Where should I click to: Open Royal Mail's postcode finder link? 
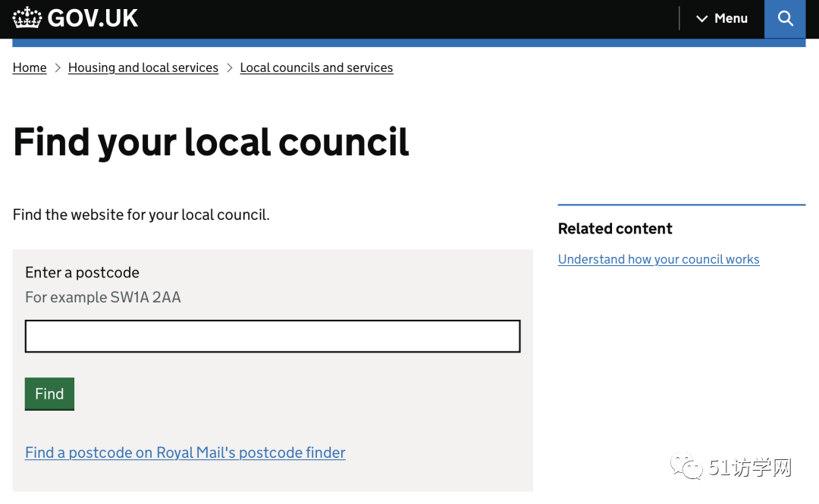tap(186, 452)
